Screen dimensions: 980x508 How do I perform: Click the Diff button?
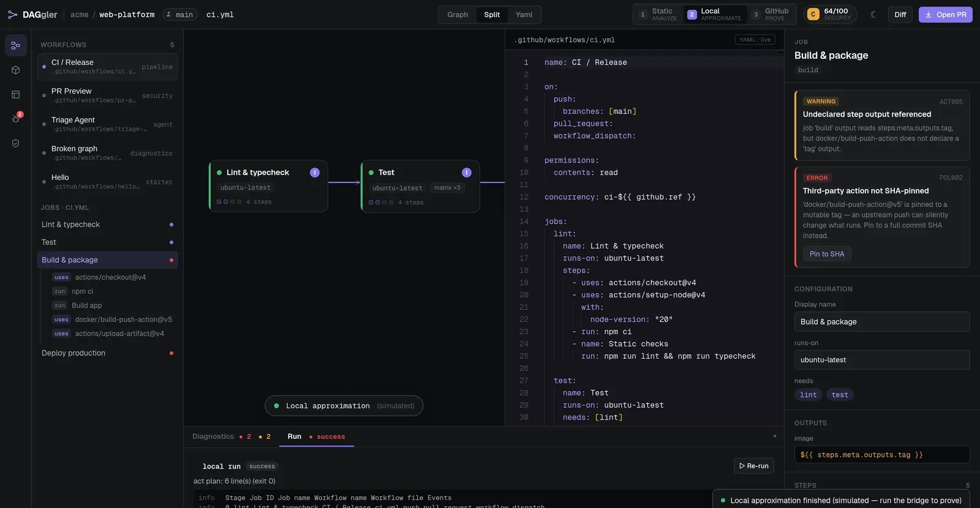tap(900, 15)
